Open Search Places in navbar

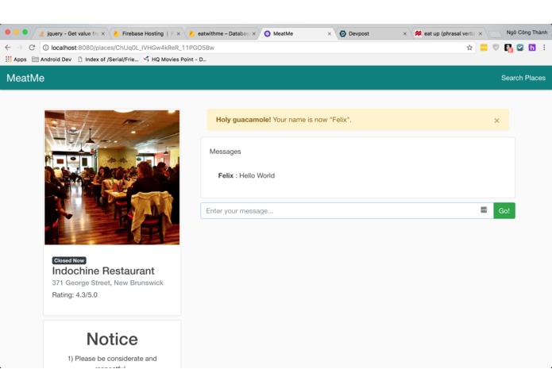523,78
